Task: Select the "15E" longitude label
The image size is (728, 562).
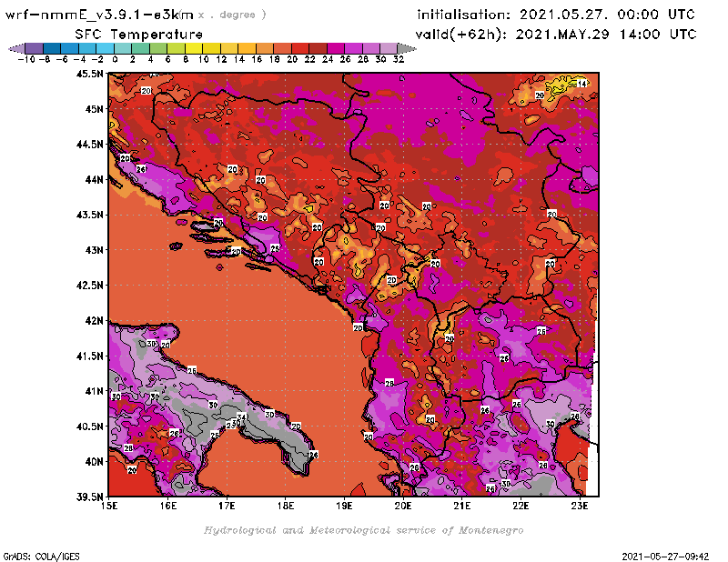Action: pyautogui.click(x=109, y=506)
